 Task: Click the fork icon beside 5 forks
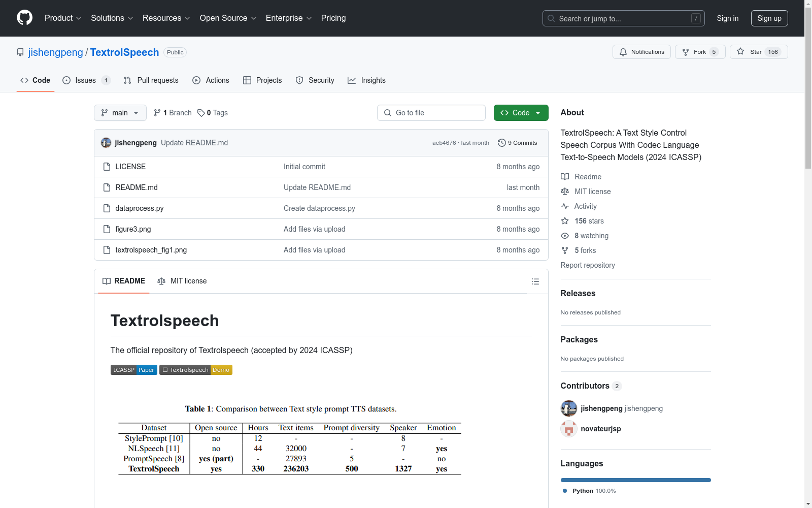point(565,250)
